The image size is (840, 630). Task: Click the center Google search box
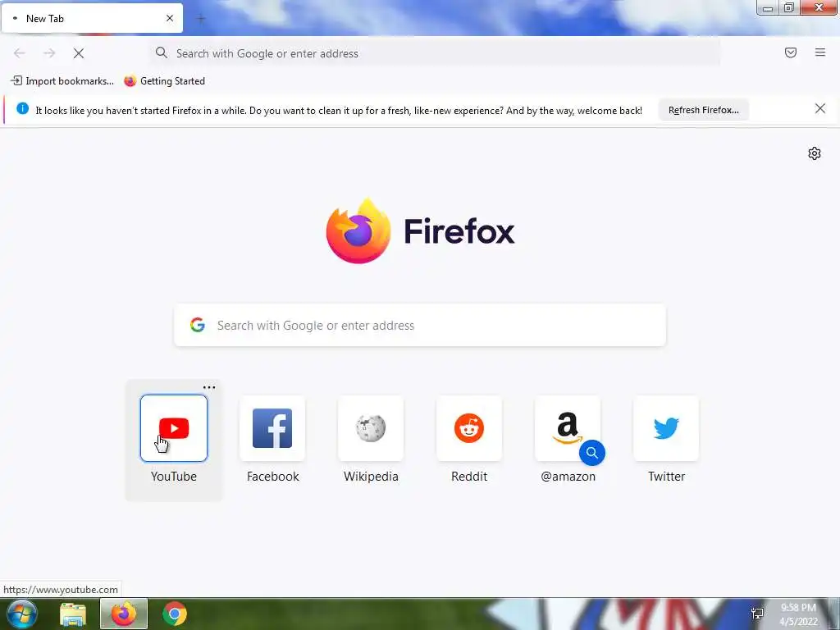tap(420, 325)
